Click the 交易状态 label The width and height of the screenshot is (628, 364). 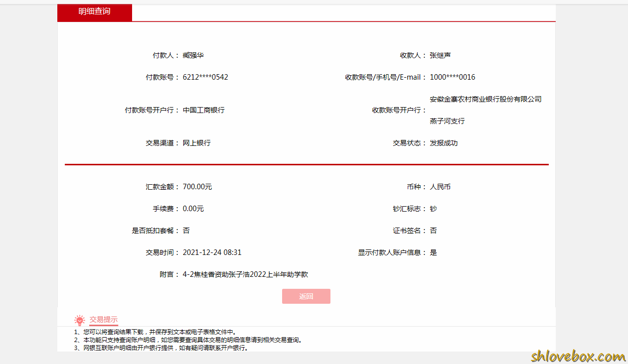tap(410, 143)
